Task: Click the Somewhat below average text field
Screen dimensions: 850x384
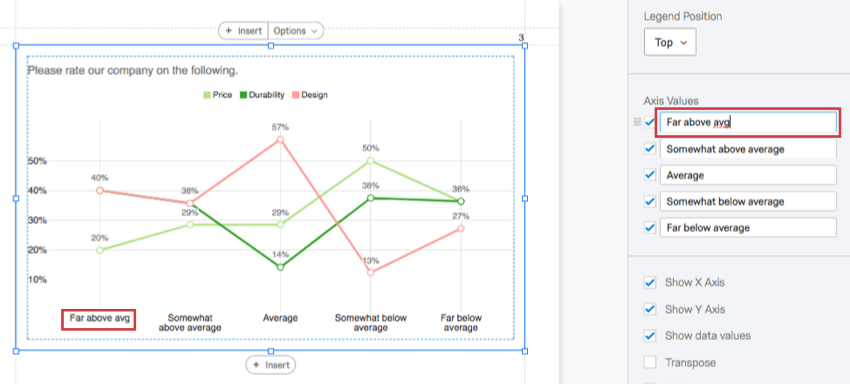Action: 748,202
